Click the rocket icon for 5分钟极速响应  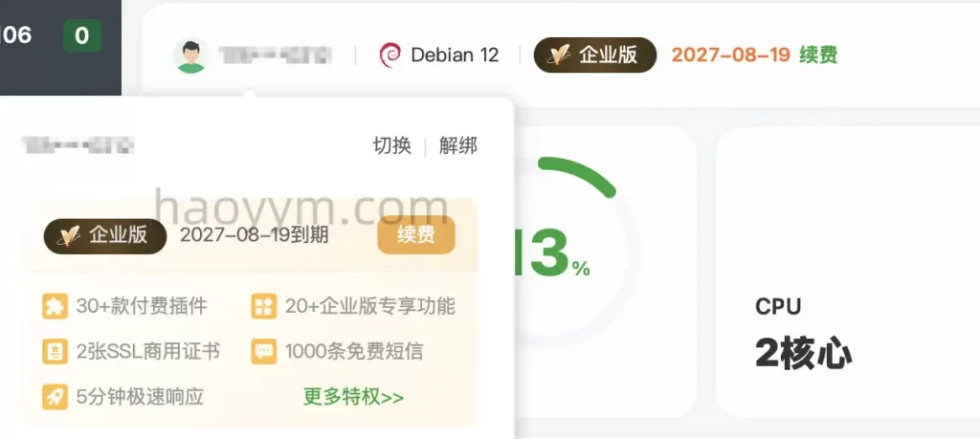55,397
